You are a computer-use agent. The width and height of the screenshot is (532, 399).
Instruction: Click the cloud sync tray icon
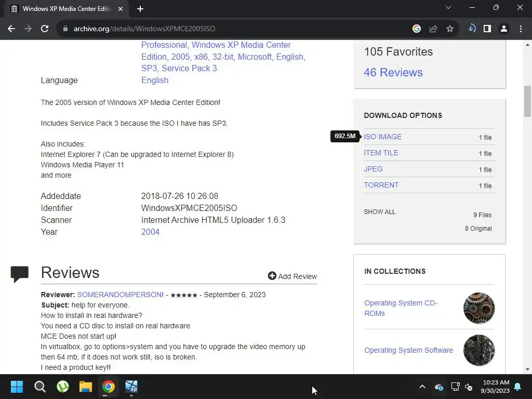(x=438, y=387)
